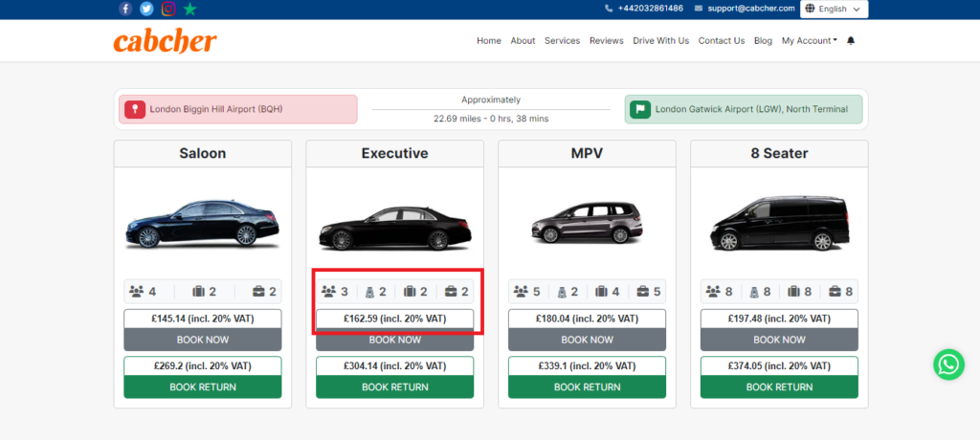Click Book Return for the Executive car
Image resolution: width=980 pixels, height=440 pixels.
[395, 386]
